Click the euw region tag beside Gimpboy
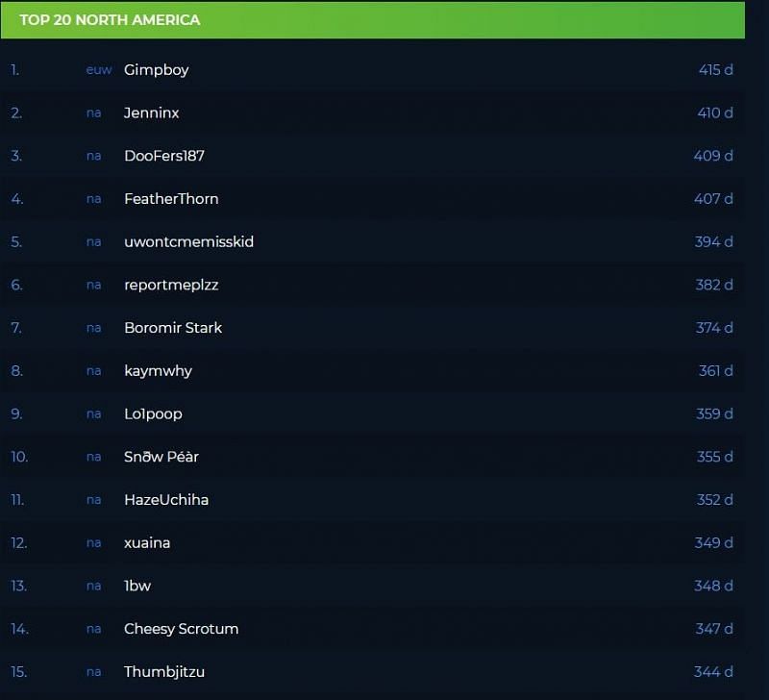 point(98,70)
